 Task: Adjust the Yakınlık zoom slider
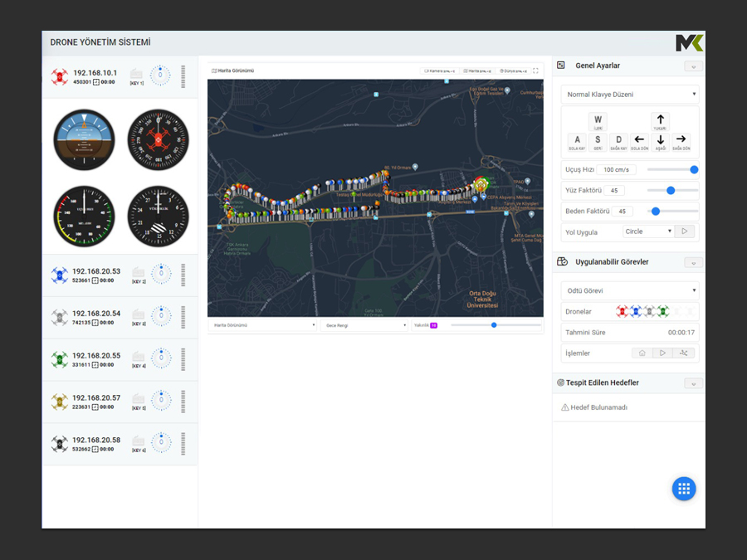pos(496,325)
